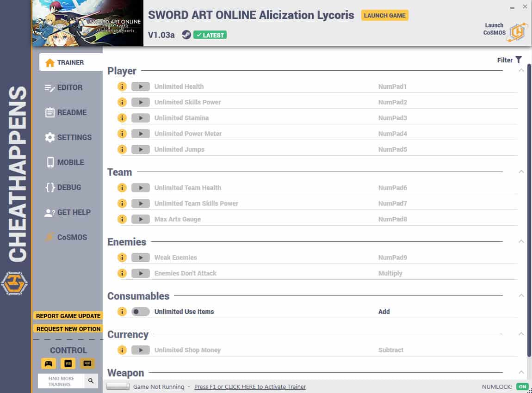Click info icon for Unlimited Power Meter
This screenshot has height=393, width=532.
coord(122,134)
